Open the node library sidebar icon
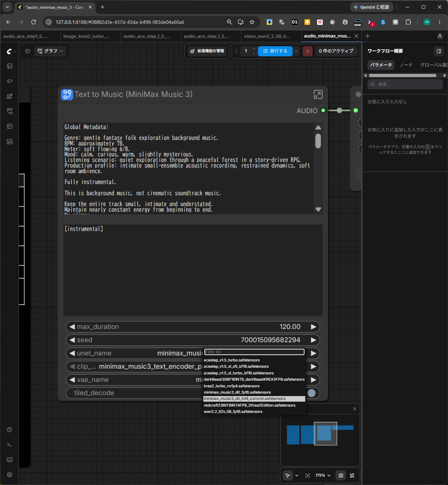Viewport: 448px width, 485px height. 9,81
